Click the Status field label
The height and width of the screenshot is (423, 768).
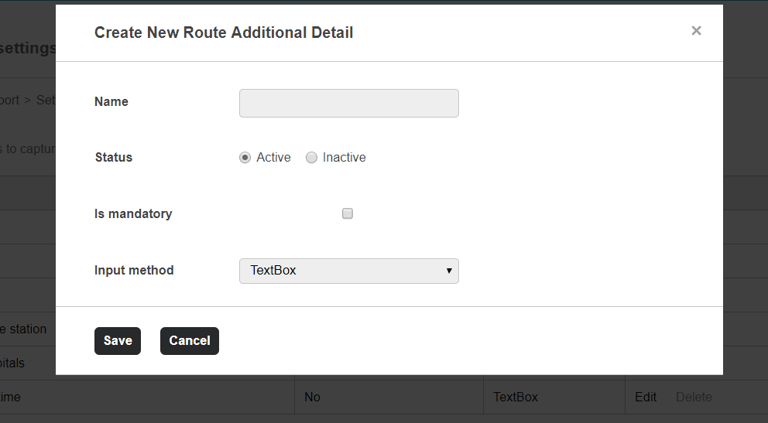(113, 158)
